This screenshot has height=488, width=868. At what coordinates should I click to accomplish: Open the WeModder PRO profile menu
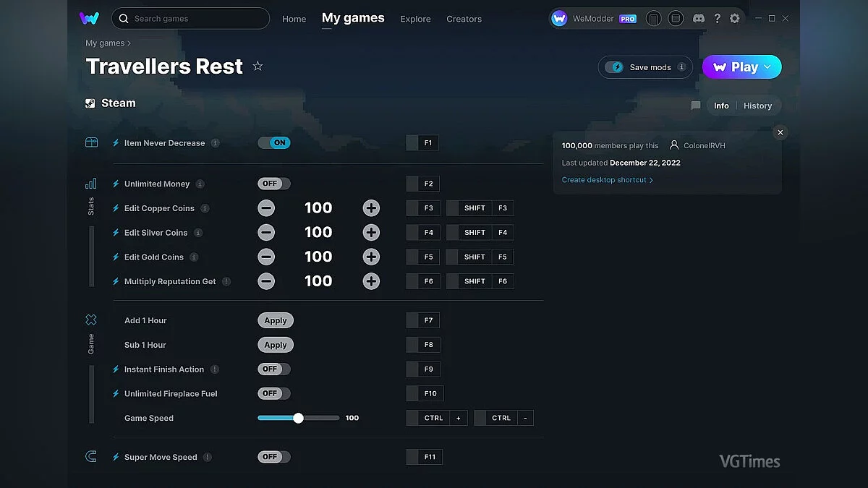click(x=594, y=19)
